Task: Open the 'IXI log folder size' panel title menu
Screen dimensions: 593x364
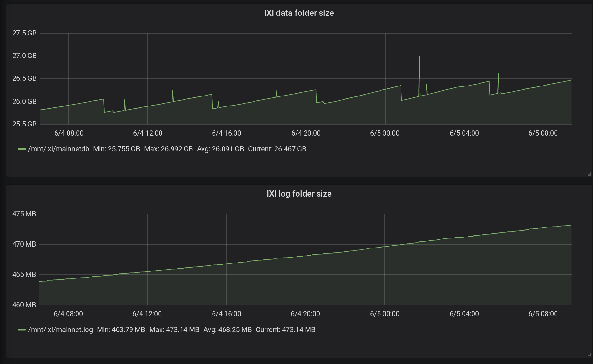Action: pyautogui.click(x=299, y=194)
